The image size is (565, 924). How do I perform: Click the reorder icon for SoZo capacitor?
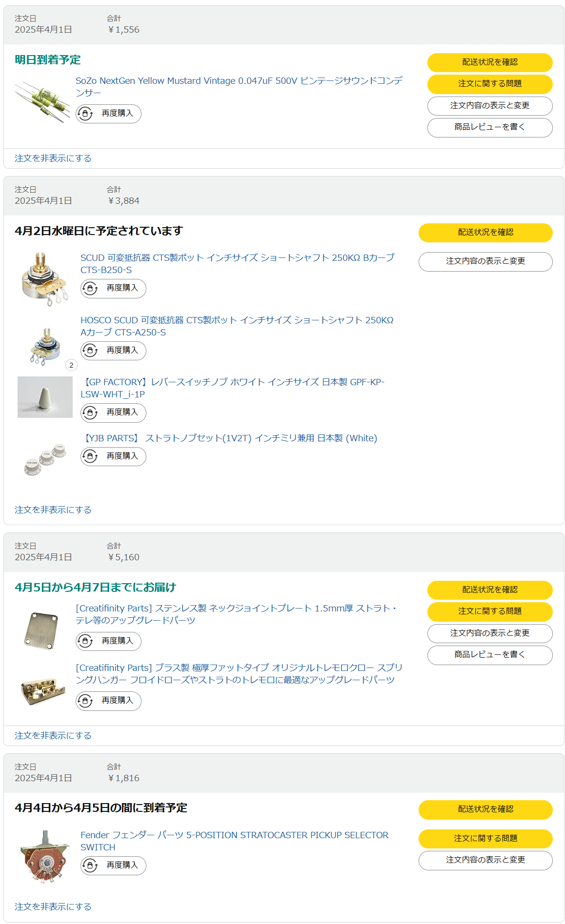coord(85,114)
